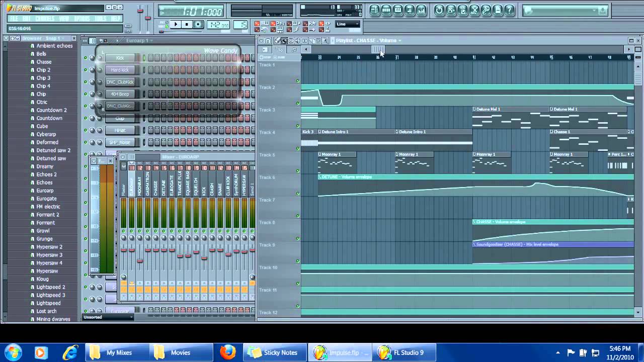Click the SHP_Noise channel button
Screen dimensions: 644x362
pyautogui.click(x=120, y=142)
